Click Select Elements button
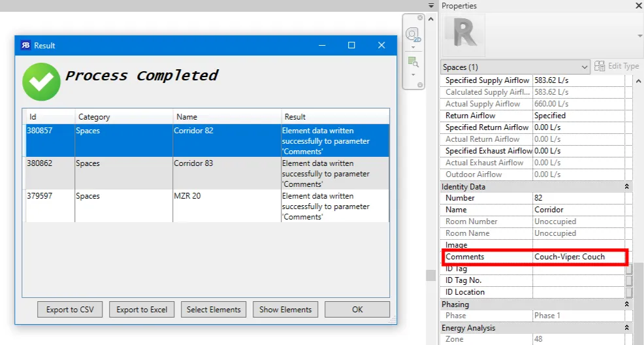 214,310
